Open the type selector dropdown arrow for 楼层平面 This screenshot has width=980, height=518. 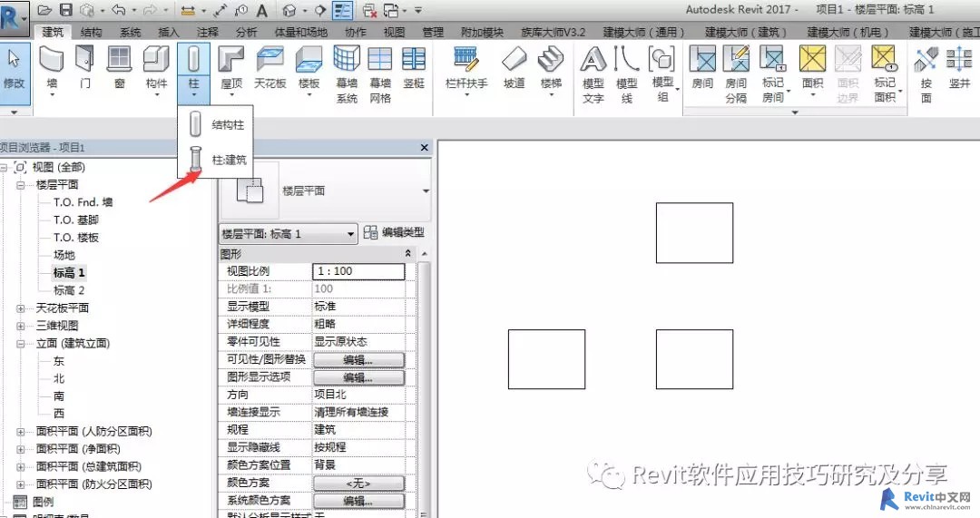point(426,191)
